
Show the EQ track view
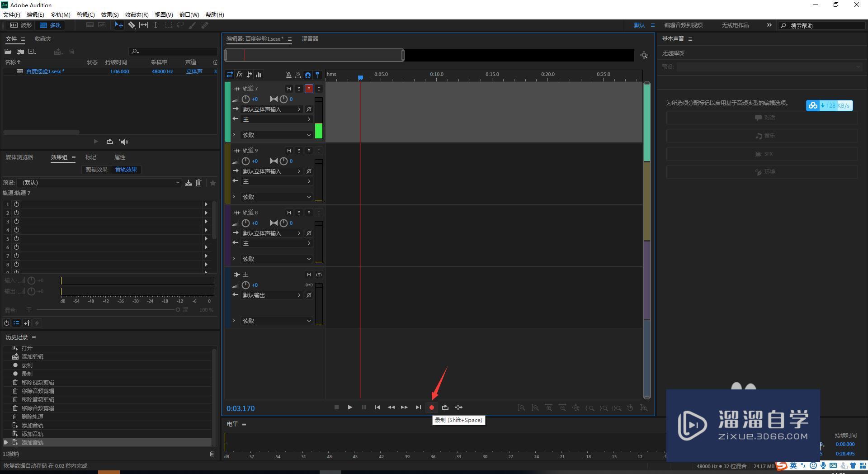click(x=259, y=75)
